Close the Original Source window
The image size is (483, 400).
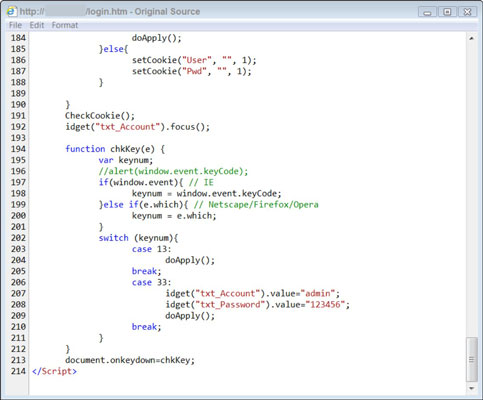click(467, 12)
